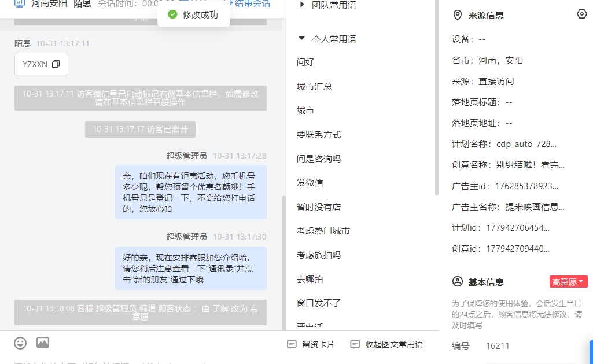Click the 创意id 177942709440... value
The height and width of the screenshot is (364, 593).
518,249
